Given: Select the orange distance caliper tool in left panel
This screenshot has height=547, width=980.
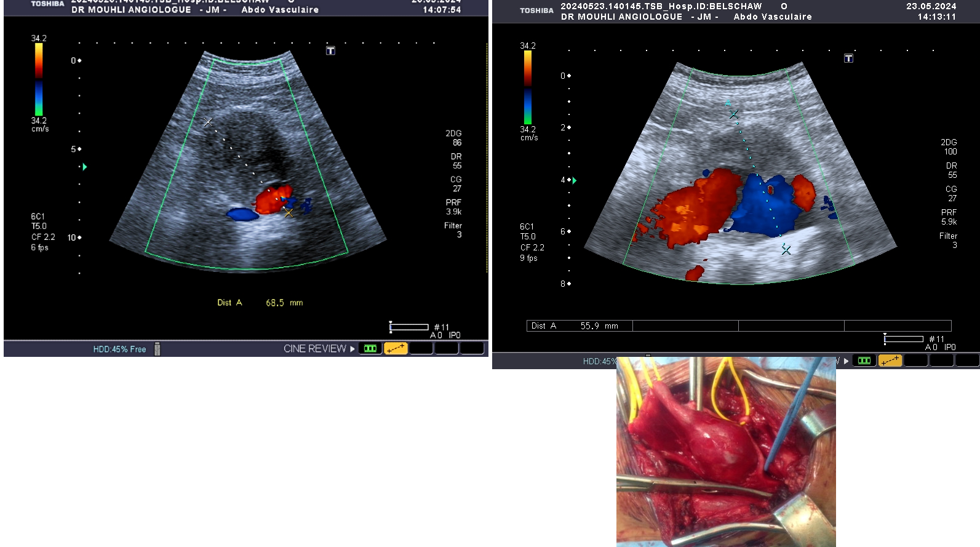Looking at the screenshot, I should coord(396,349).
